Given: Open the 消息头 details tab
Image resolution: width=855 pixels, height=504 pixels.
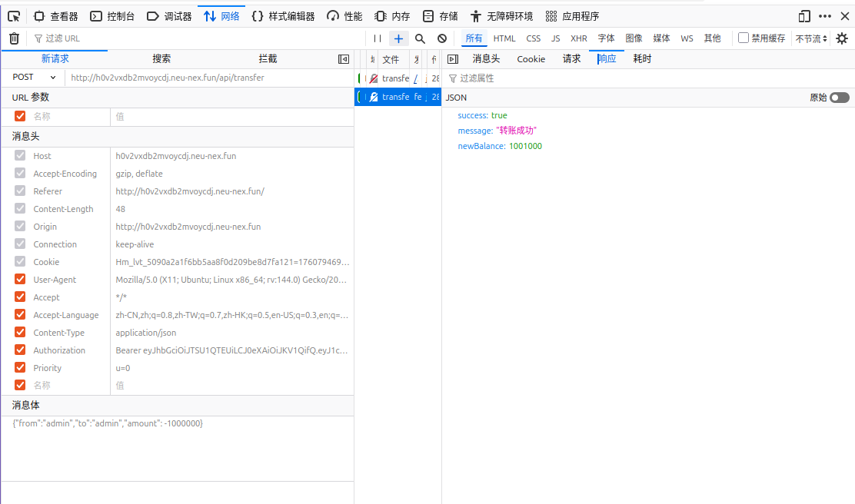Looking at the screenshot, I should point(486,59).
